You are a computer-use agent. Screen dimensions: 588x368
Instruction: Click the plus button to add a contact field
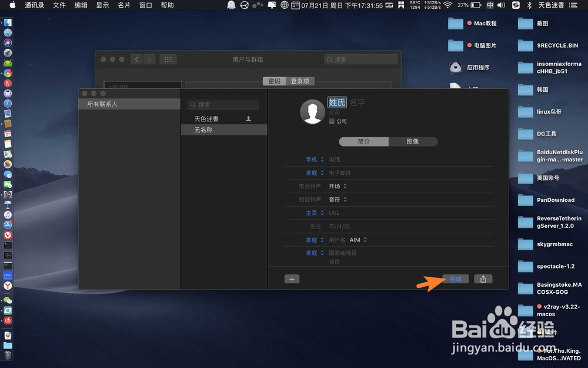[x=292, y=279]
